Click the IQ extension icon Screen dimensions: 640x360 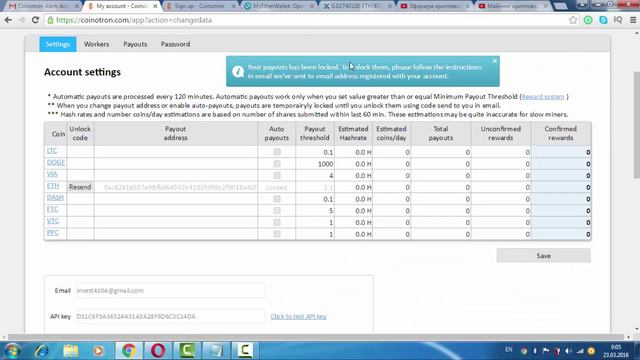(618, 20)
